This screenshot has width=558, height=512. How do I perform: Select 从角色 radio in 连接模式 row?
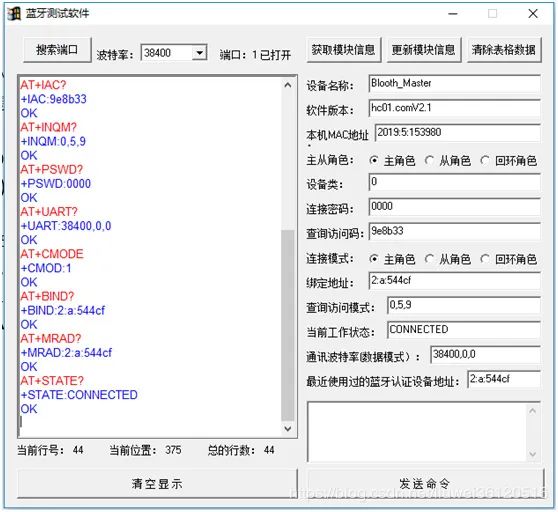tap(430, 259)
